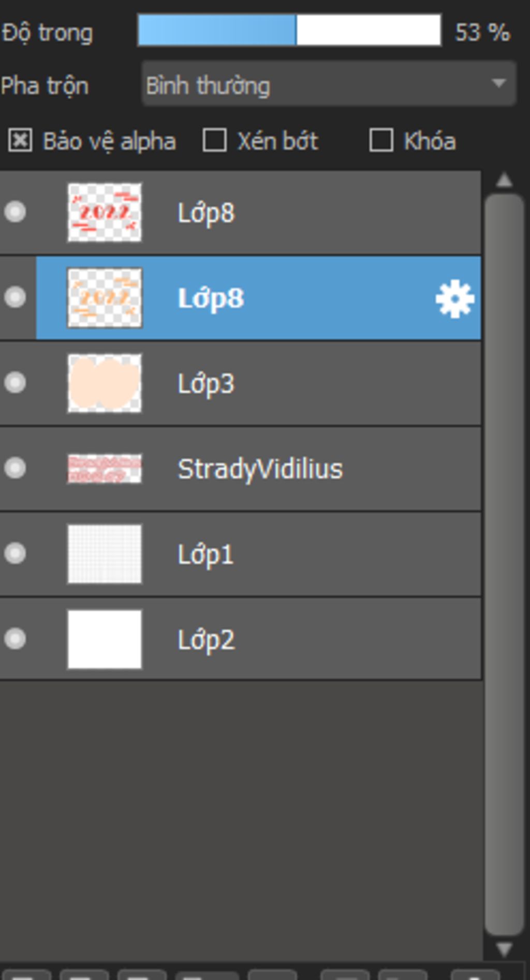Screen dimensions: 530x980
Task: Toggle visibility of the StradyVidilius layer
Action: pyautogui.click(x=15, y=468)
